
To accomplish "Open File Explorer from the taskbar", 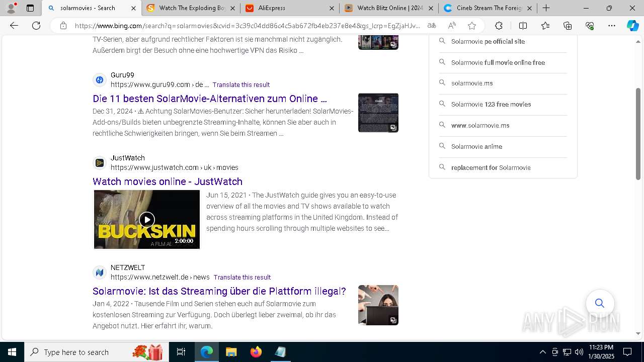I will [x=231, y=352].
